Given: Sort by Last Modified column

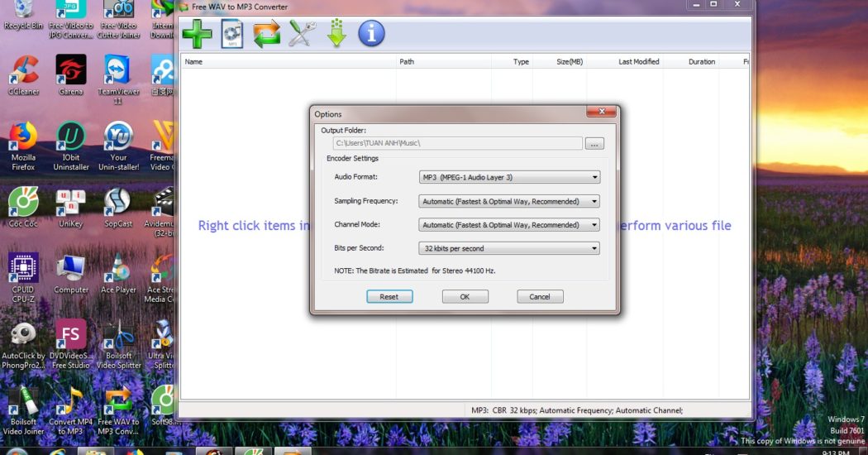Looking at the screenshot, I should [625, 61].
